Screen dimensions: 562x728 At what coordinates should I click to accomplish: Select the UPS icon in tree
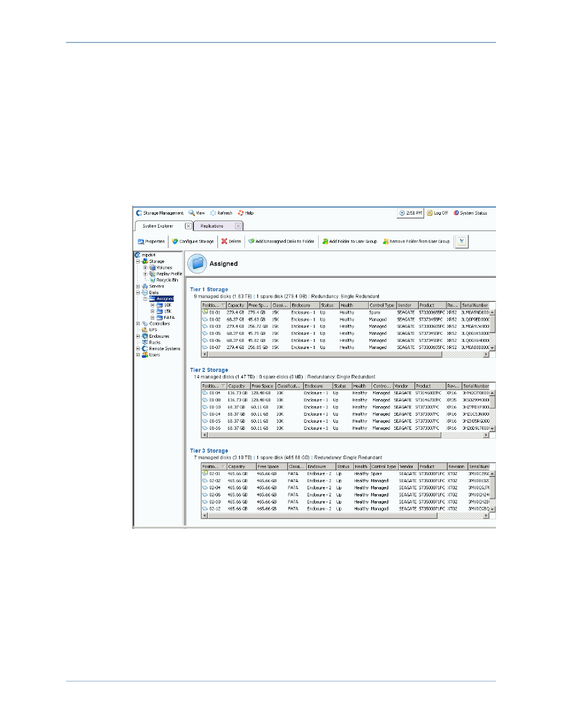click(x=145, y=330)
